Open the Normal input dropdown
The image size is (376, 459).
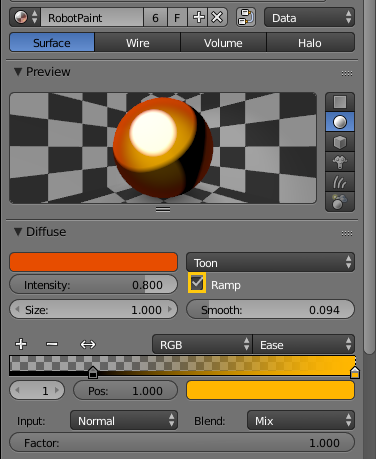pyautogui.click(x=124, y=420)
